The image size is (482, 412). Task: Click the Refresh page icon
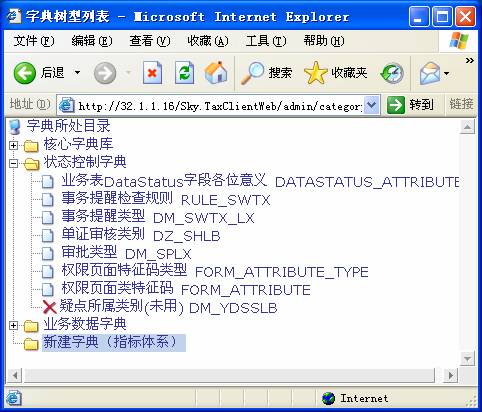tap(184, 72)
